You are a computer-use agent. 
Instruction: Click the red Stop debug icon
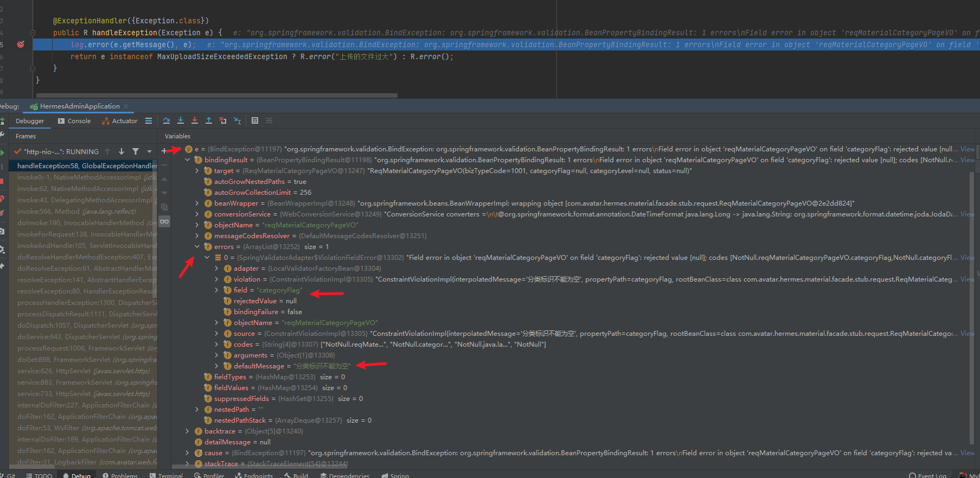2,181
